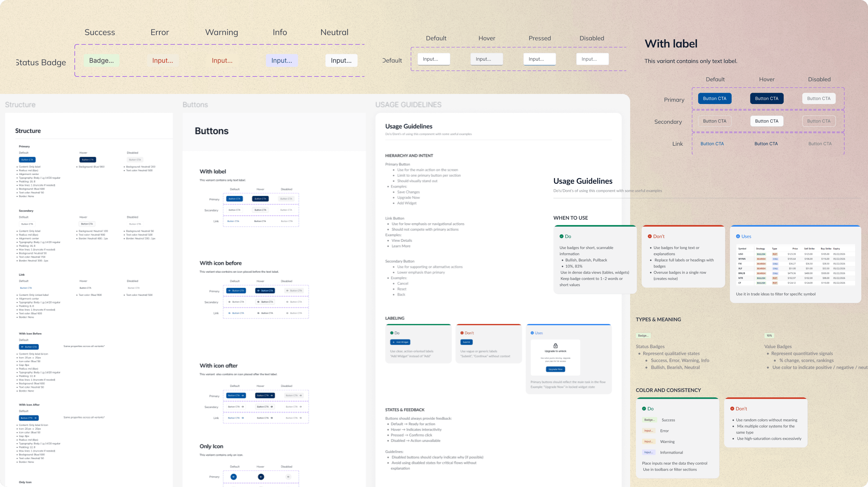Click the red Don't icon under Color and Consistency
868x487 pixels.
tap(732, 409)
